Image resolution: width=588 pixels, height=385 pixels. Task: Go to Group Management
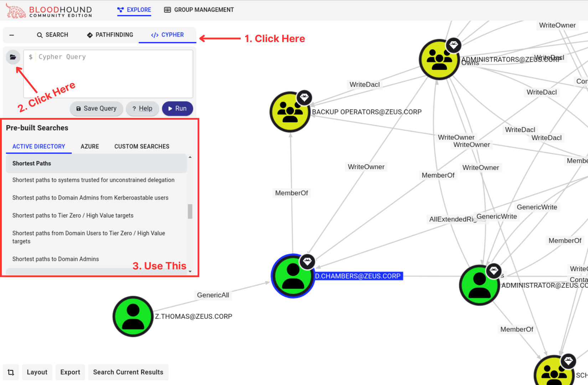point(199,10)
